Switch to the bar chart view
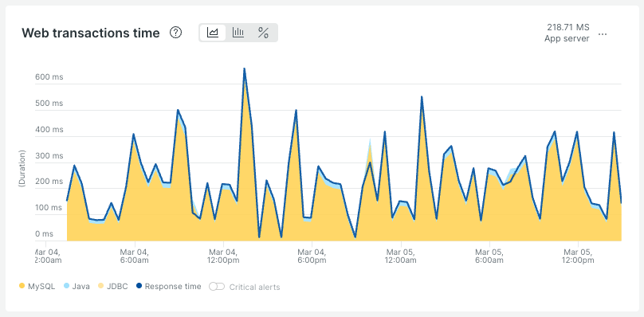Viewport: 644px width, 317px height. pos(238,33)
